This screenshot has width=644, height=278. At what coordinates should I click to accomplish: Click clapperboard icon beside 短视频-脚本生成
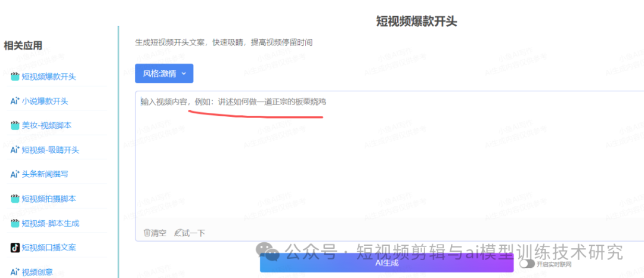pyautogui.click(x=15, y=223)
